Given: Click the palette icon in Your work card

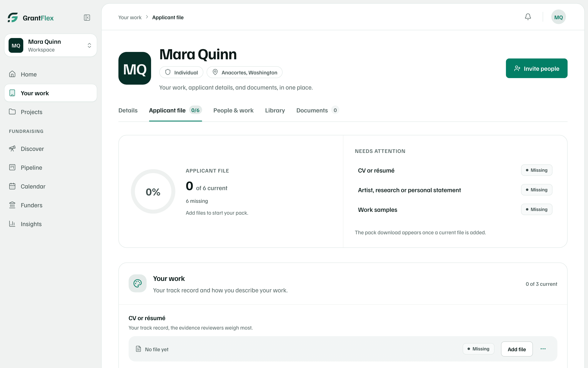Looking at the screenshot, I should coord(138,283).
